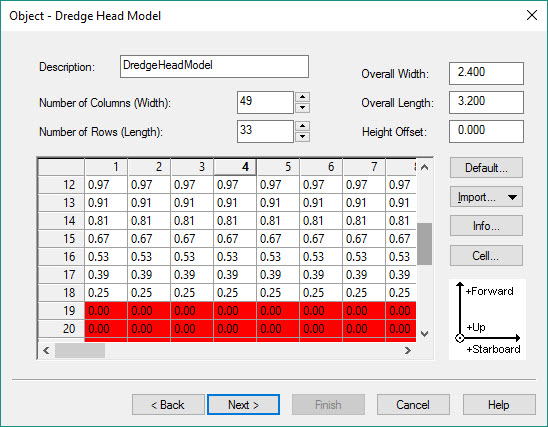Select red cell in row 19 column 1
Screen dimensions: 548x427
[x=106, y=310]
